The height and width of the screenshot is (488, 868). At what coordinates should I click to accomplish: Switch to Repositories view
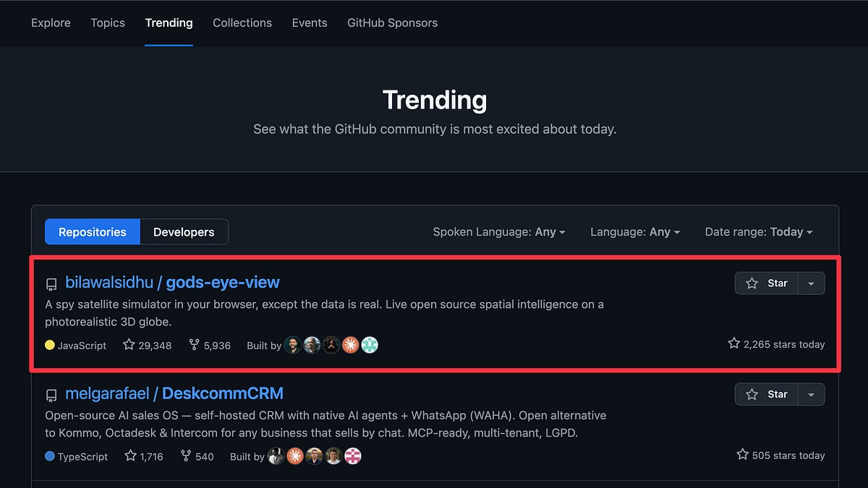(93, 232)
